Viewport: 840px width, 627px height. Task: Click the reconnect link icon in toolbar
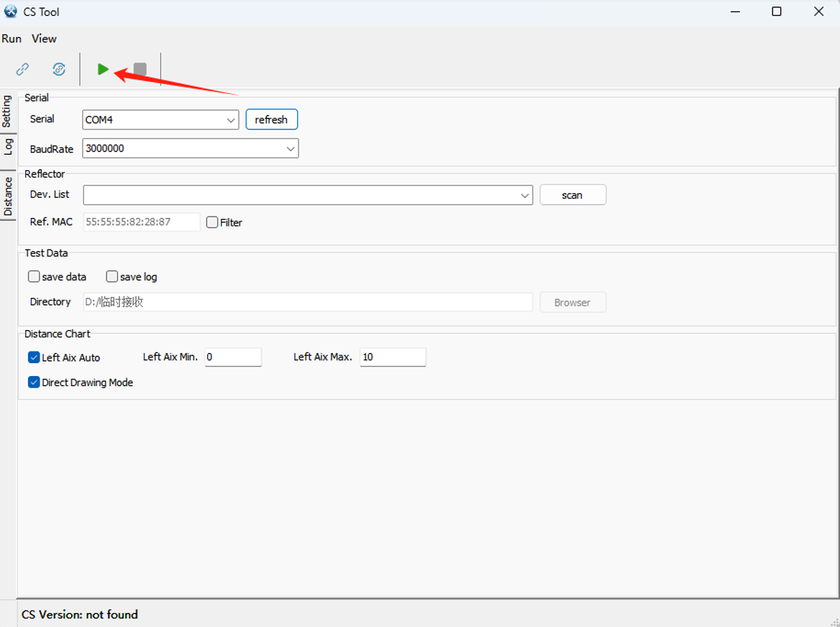(x=59, y=69)
